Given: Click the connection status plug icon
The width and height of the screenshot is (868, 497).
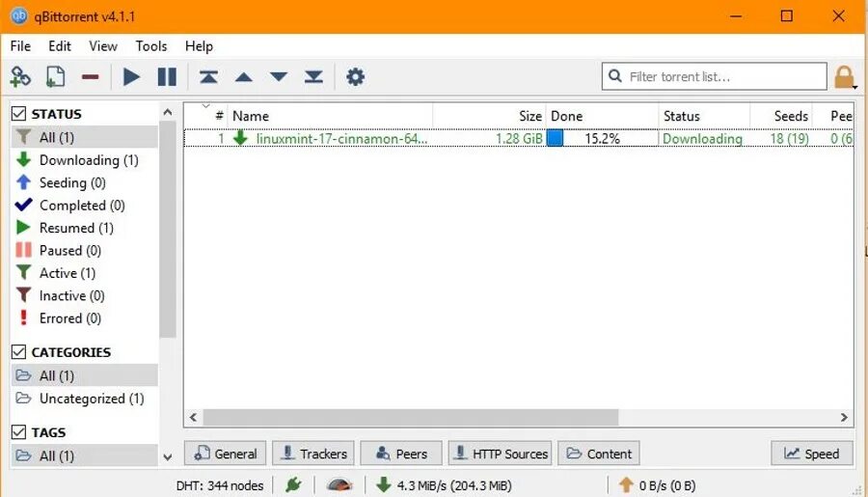Looking at the screenshot, I should 293,485.
